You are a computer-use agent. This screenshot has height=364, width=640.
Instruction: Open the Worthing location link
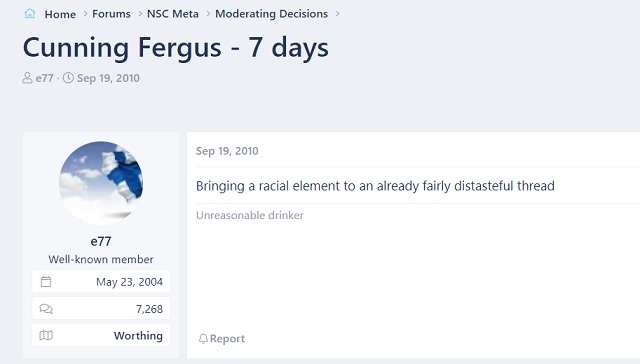pos(138,336)
